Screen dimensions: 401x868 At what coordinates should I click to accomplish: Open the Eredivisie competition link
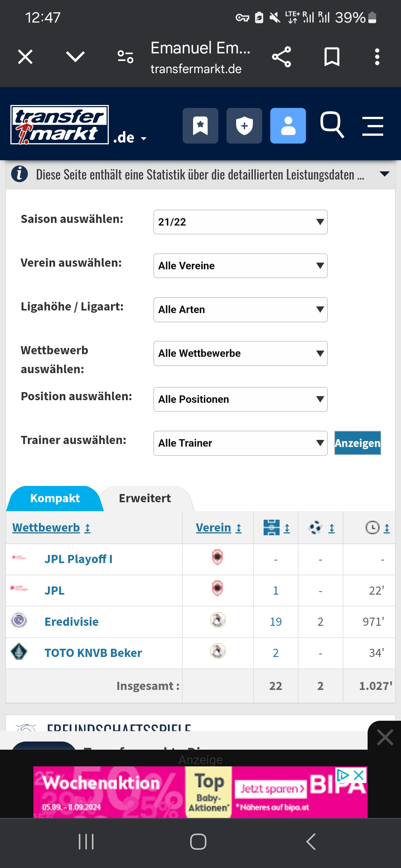(x=72, y=622)
